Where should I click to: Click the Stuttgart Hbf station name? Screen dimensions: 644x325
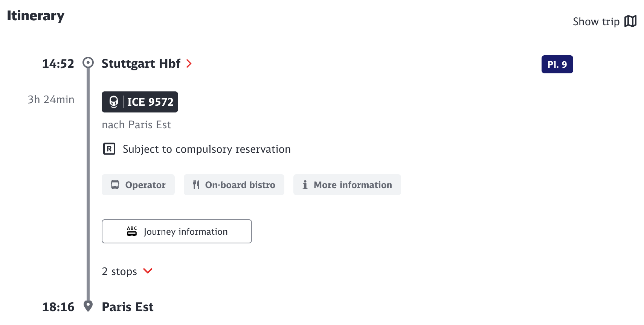click(x=141, y=64)
